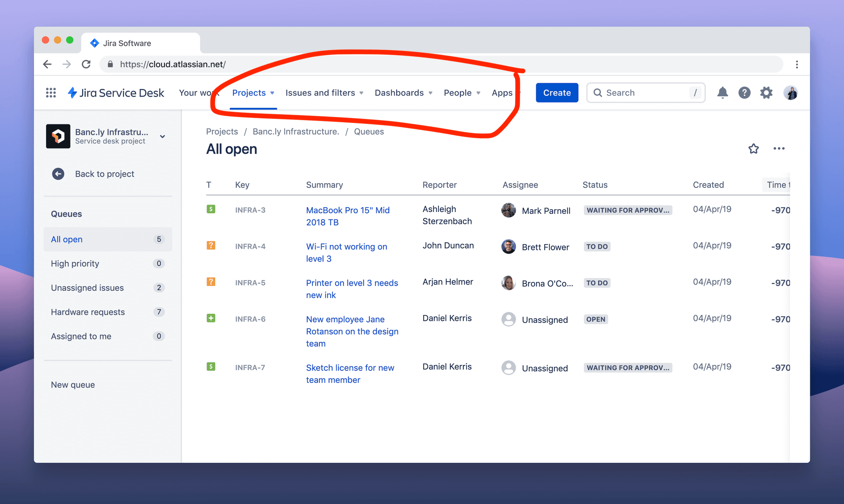Open the Help icon
The height and width of the screenshot is (504, 844).
[x=744, y=93]
